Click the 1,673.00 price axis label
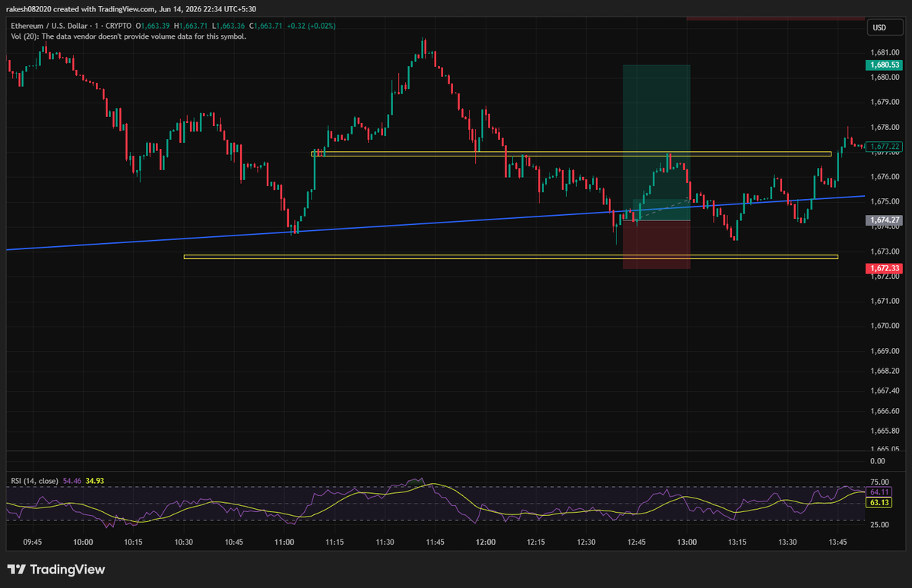The image size is (912, 588). coord(885,251)
